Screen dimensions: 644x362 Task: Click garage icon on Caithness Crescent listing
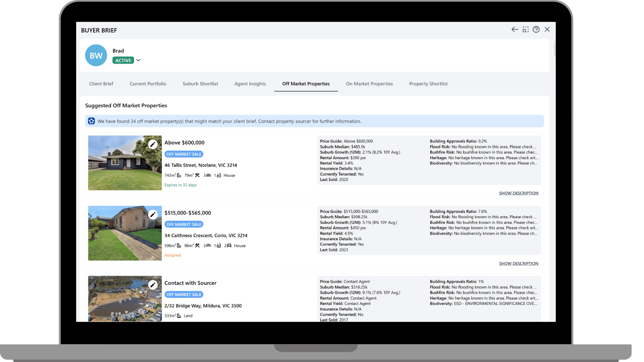pos(229,246)
